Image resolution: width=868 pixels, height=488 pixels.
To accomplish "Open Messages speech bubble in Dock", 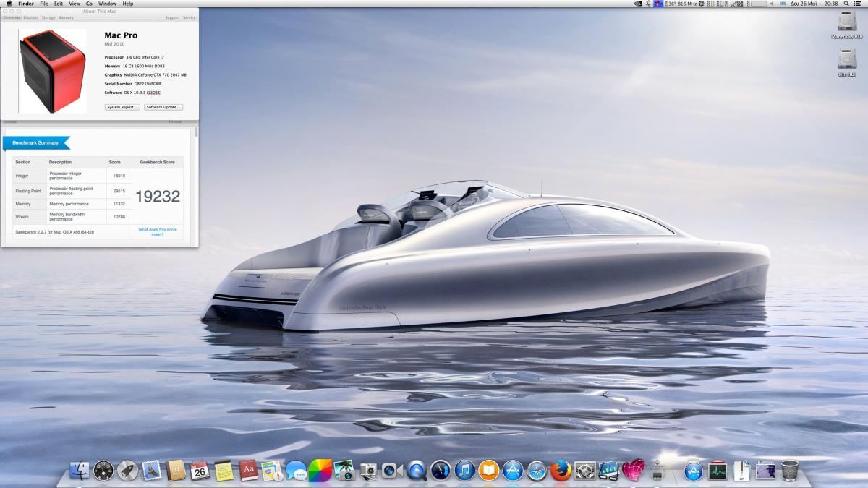I will 296,471.
